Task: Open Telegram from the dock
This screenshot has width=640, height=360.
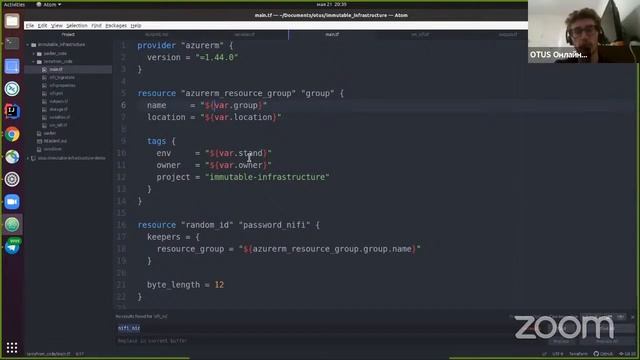Action: [x=12, y=247]
